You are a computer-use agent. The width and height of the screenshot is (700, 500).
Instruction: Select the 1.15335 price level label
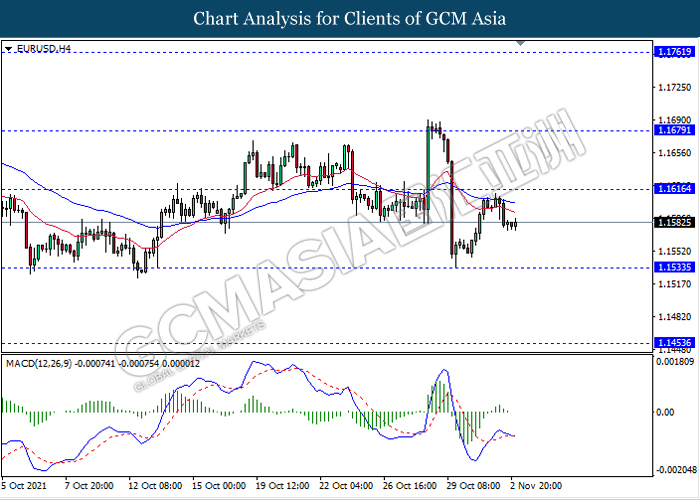pos(675,267)
